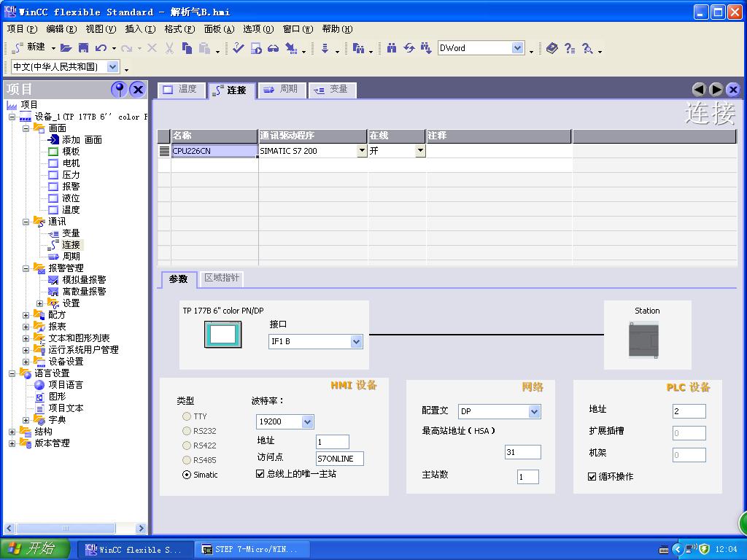Select 模拟量报警 in the tree

coord(77,279)
